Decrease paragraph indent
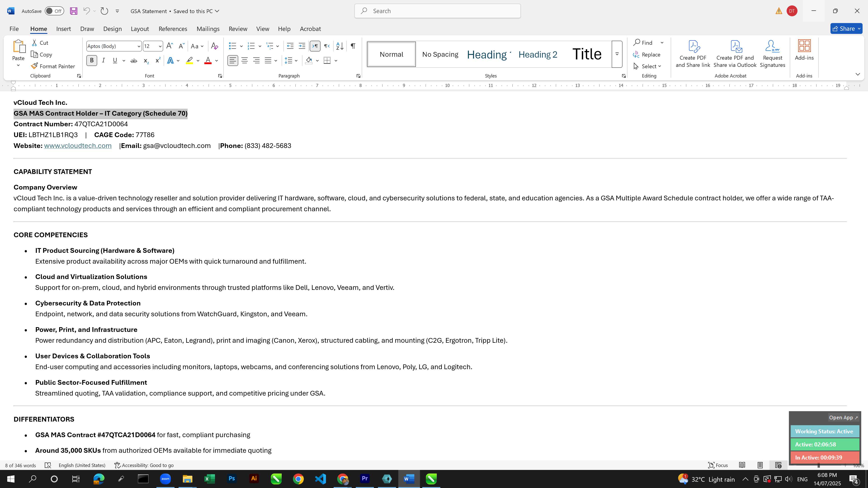The width and height of the screenshot is (868, 488). (x=290, y=46)
